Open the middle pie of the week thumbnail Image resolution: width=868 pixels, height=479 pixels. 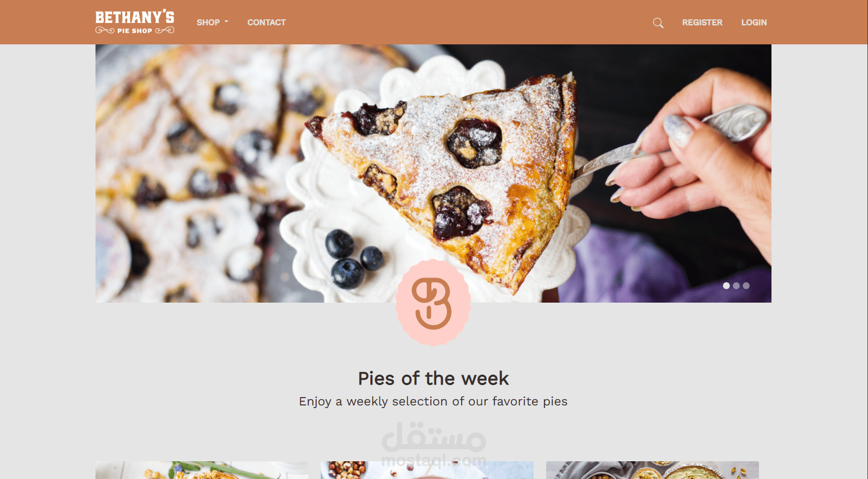click(x=427, y=470)
